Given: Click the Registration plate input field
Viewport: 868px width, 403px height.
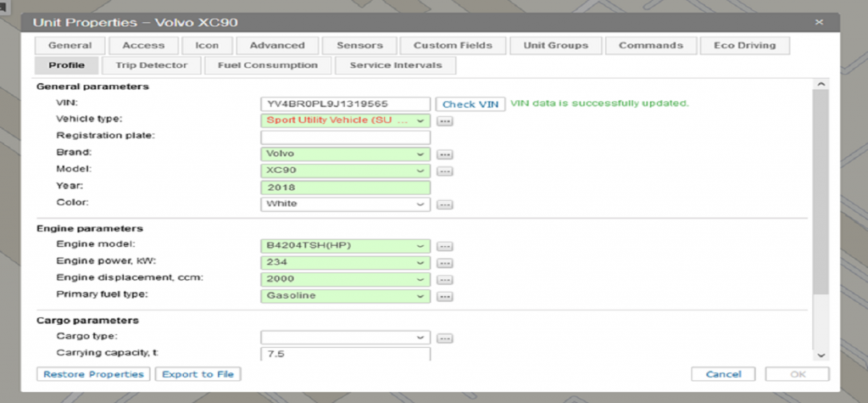Looking at the screenshot, I should pos(346,137).
